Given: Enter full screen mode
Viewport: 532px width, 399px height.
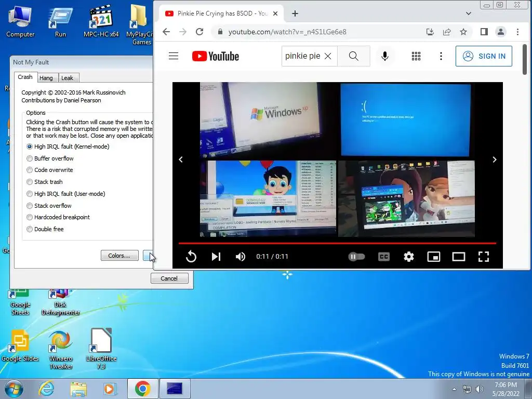Looking at the screenshot, I should [484, 257].
